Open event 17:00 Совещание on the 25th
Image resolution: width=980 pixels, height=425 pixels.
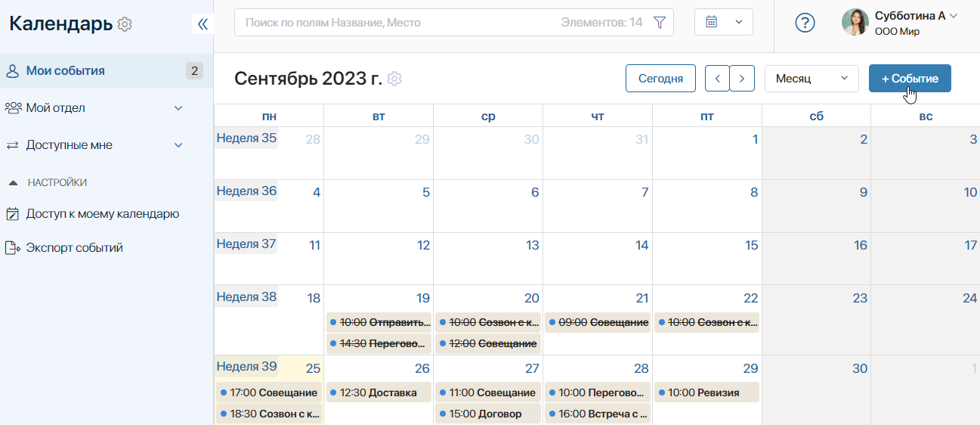pyautogui.click(x=269, y=392)
